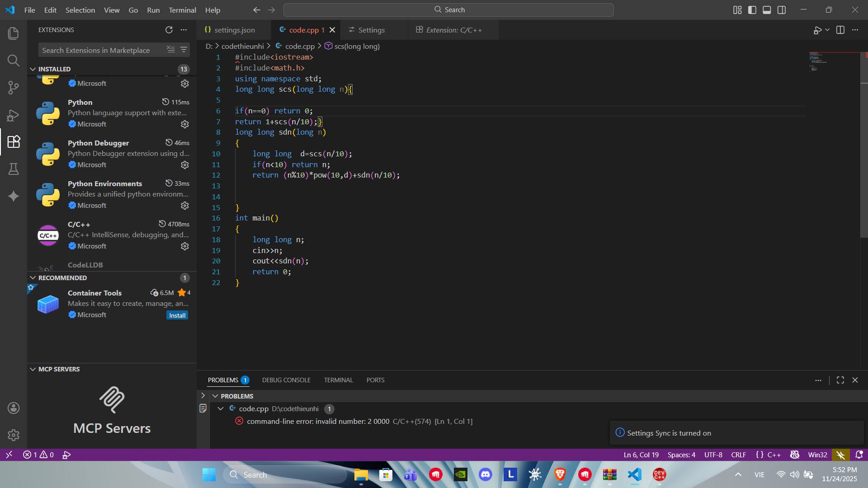Open the Search view in activity bar
The height and width of the screenshot is (488, 868).
pos(14,61)
